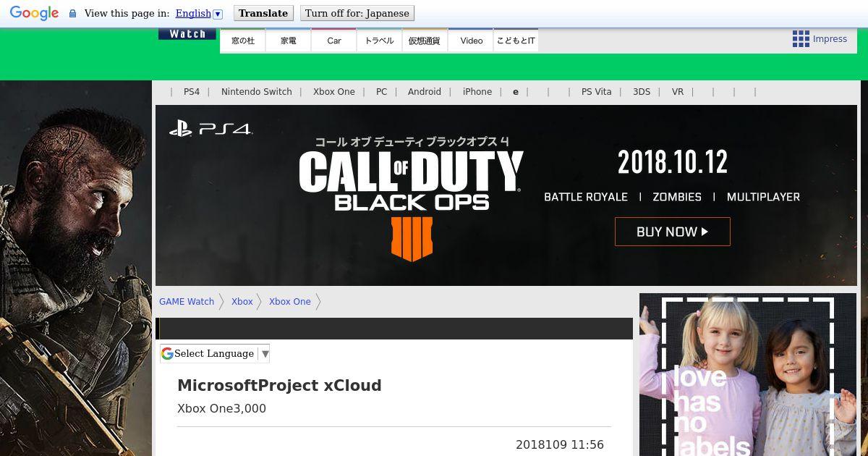Click the Xbox One3,000 subtitle
Screen dimensions: 868x456
point(222,409)
